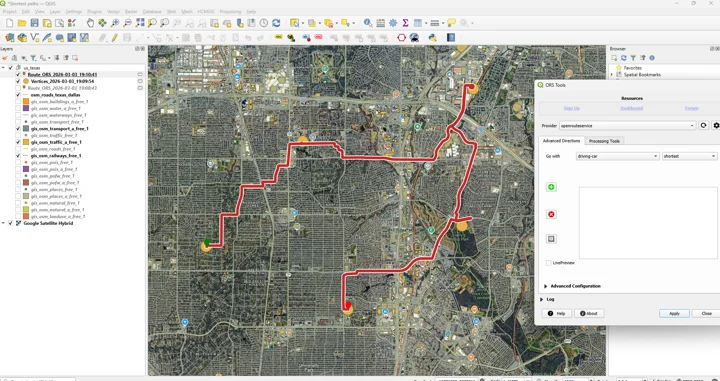
Task: Hide the gis_osm_transport_a_free_1 layer
Action: (18, 129)
